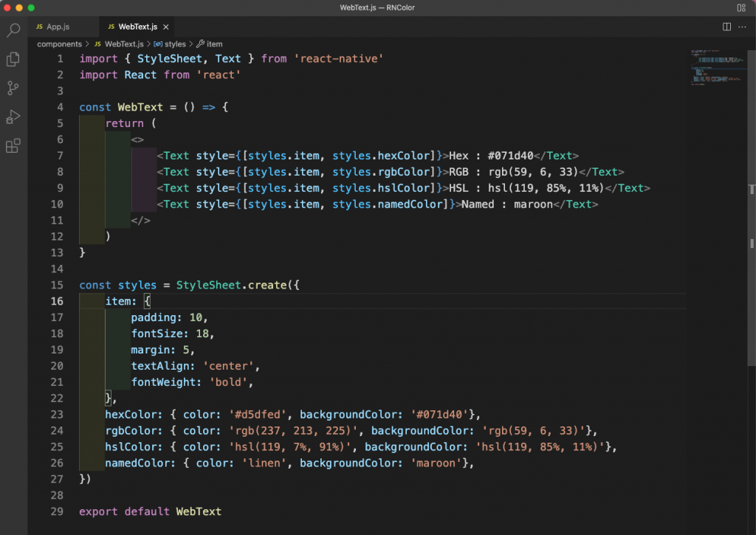The image size is (756, 535).
Task: Click line number 16 in gutter
Action: point(57,301)
